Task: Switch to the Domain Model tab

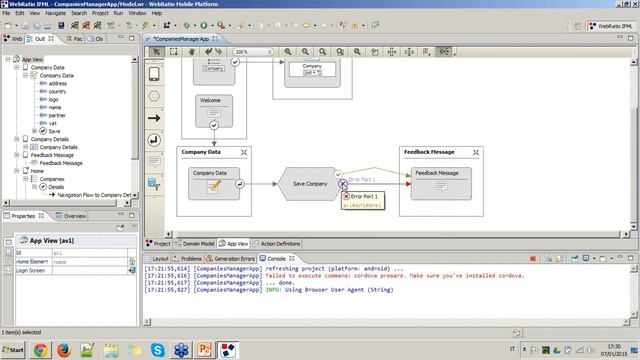Action: point(194,244)
